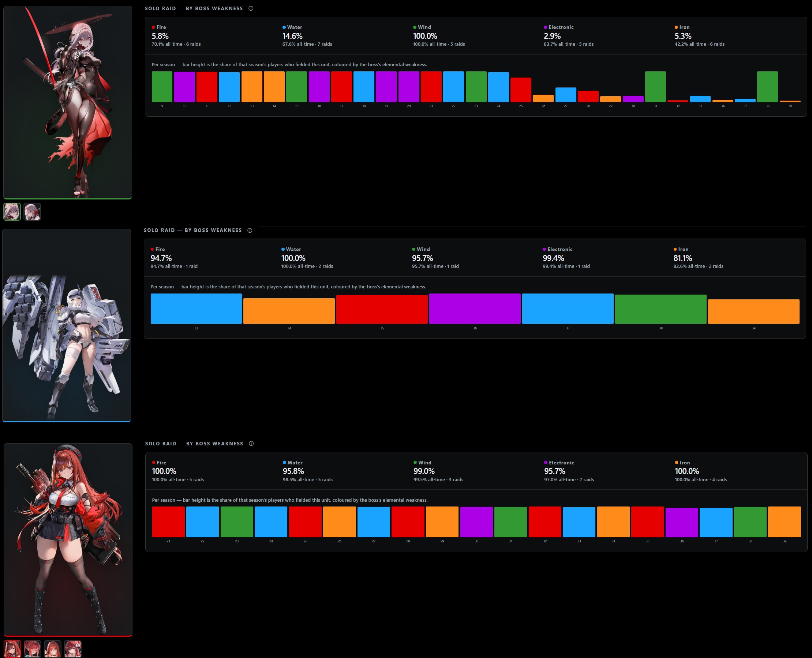Open the red-haired beret character portrait

[68, 540]
